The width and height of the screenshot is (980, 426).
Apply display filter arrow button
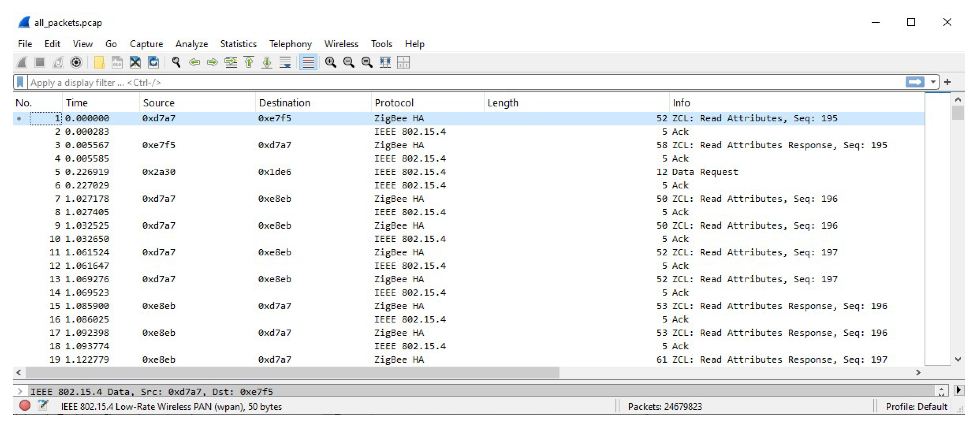pos(914,82)
